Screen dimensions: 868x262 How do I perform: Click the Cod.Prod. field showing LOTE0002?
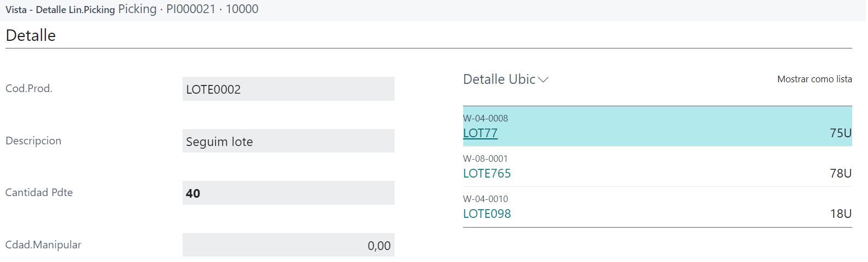pyautogui.click(x=288, y=89)
